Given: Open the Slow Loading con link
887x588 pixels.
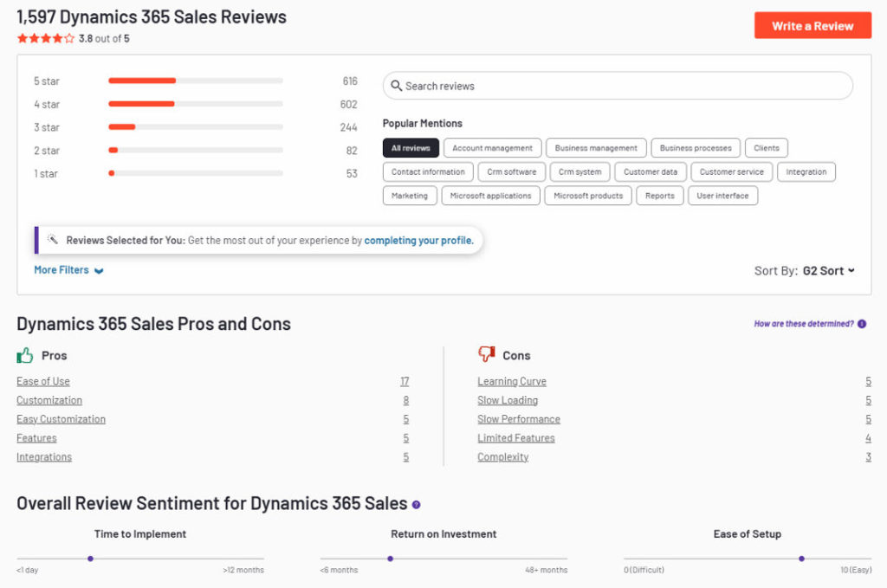Looking at the screenshot, I should coord(508,400).
